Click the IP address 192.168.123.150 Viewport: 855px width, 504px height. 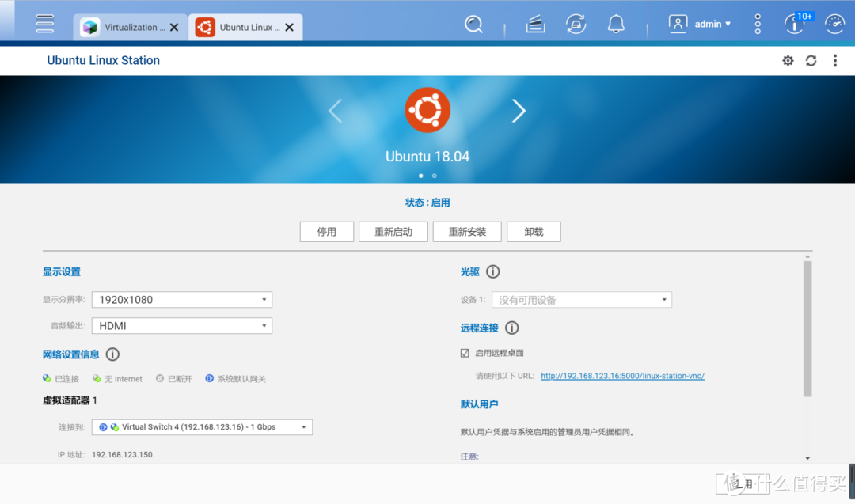[x=122, y=454]
